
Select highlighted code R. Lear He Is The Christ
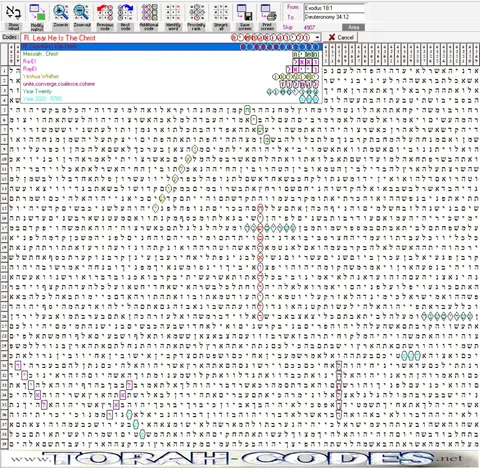(x=171, y=47)
